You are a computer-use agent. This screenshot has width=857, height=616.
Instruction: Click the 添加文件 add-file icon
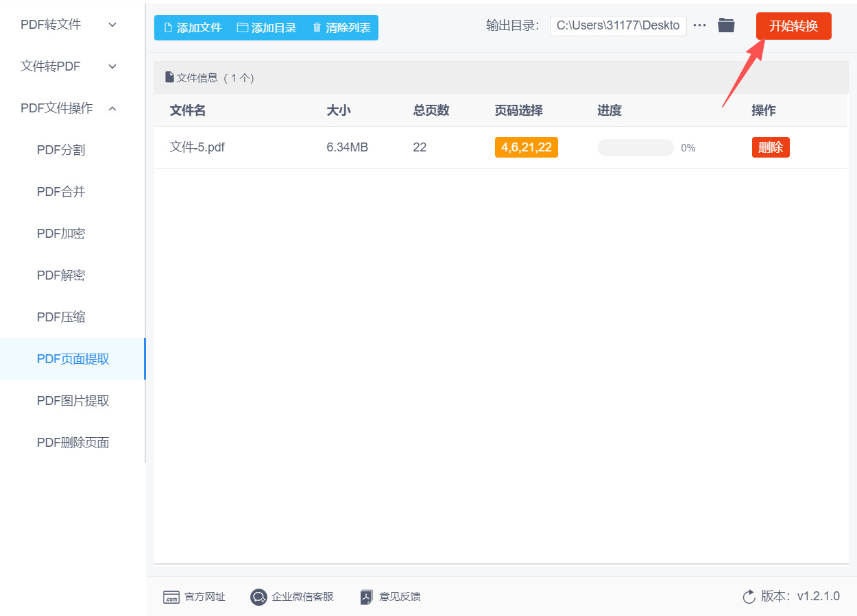167,27
